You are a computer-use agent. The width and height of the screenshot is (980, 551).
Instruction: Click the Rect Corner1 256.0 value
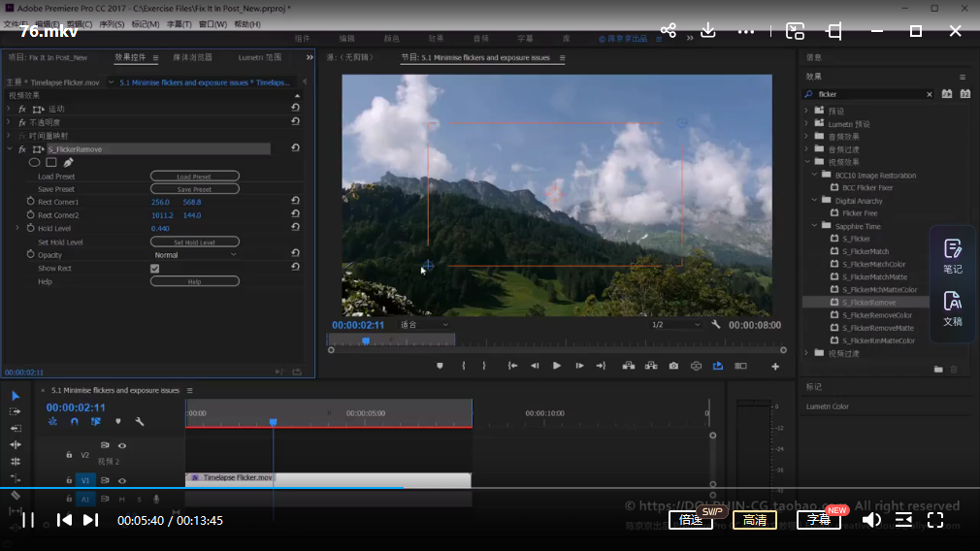point(160,202)
